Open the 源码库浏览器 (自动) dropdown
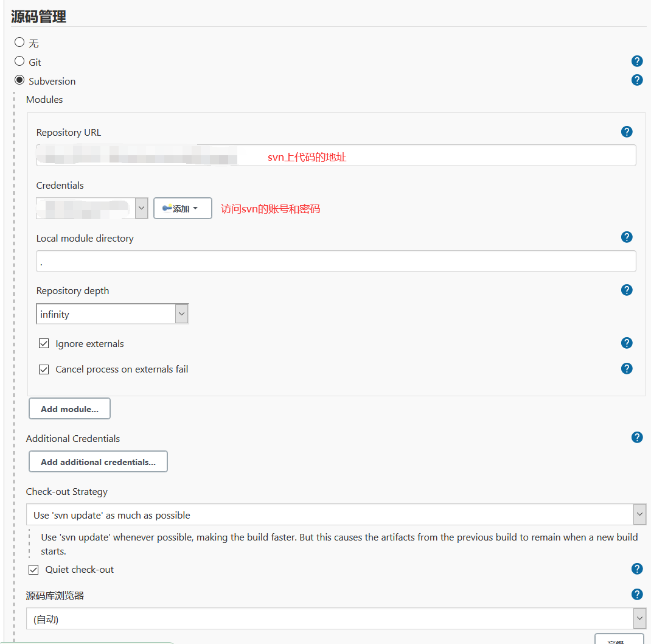 point(336,618)
